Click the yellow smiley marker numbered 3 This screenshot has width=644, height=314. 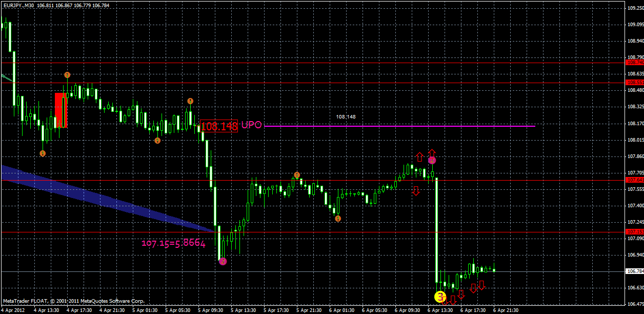pos(440,297)
